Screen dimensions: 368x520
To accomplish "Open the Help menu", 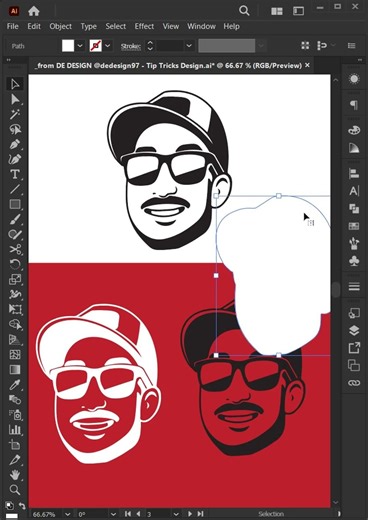I will [x=231, y=26].
